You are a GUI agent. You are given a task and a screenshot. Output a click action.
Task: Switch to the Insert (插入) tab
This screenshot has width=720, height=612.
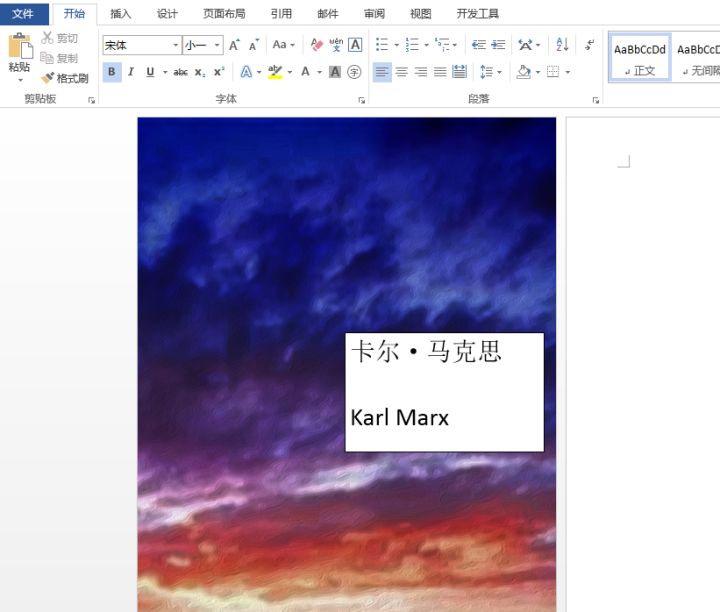click(x=120, y=14)
